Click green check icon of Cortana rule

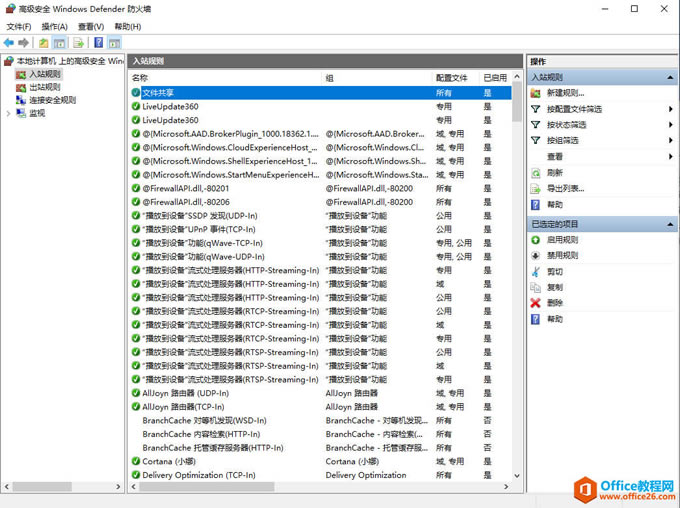click(x=136, y=461)
